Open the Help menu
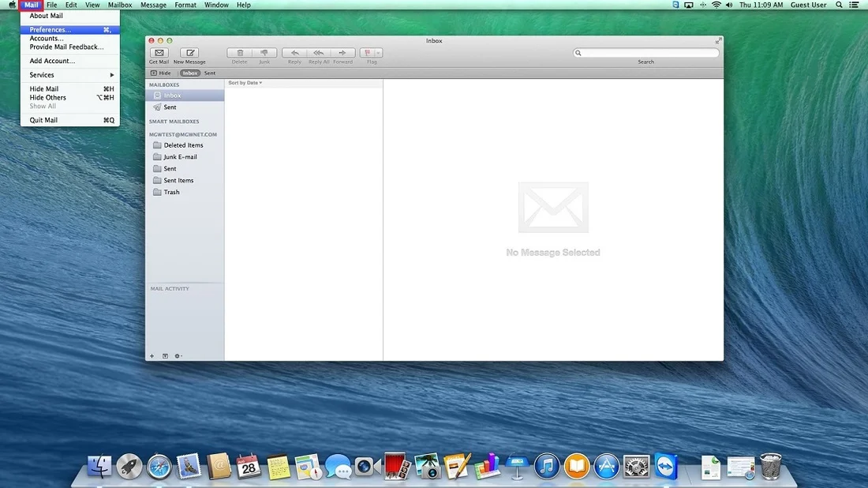Image resolution: width=868 pixels, height=488 pixels. [x=244, y=5]
